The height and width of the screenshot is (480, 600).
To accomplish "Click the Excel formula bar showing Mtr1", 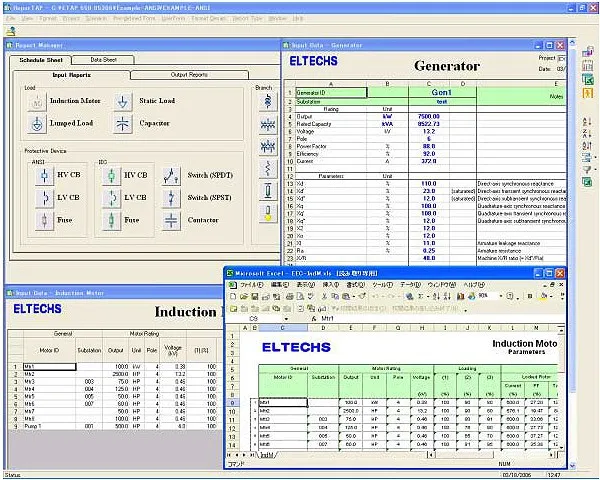I will (440, 319).
